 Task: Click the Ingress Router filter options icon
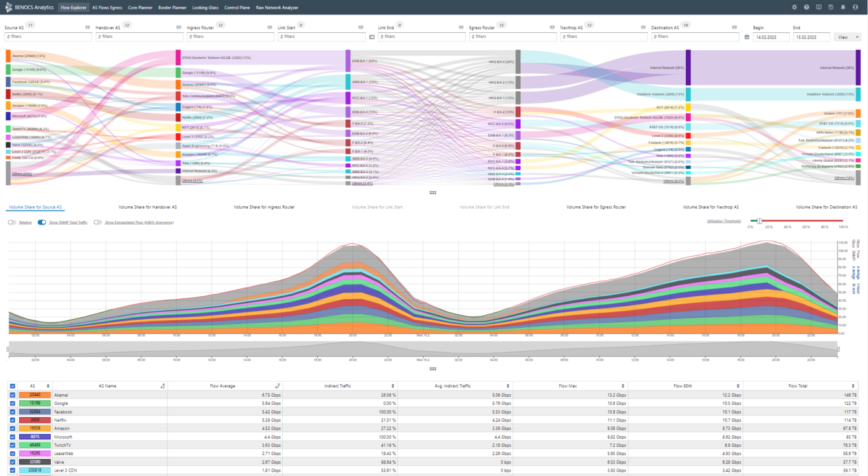tap(270, 27)
